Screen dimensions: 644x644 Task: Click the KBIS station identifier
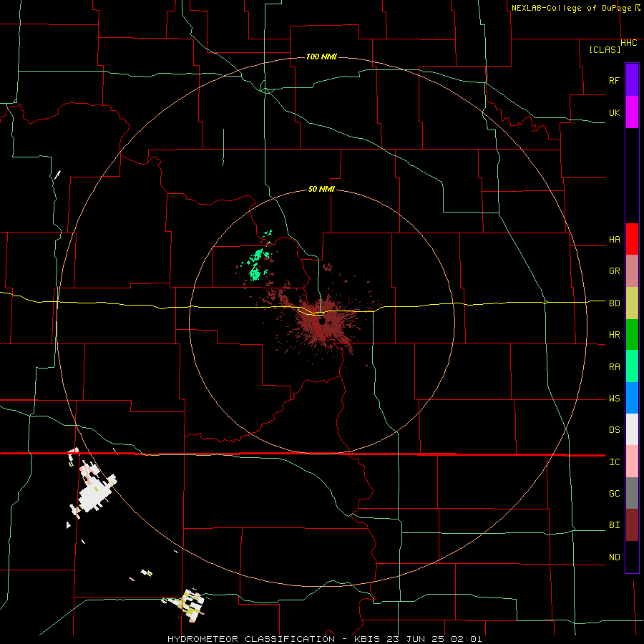[x=367, y=639]
